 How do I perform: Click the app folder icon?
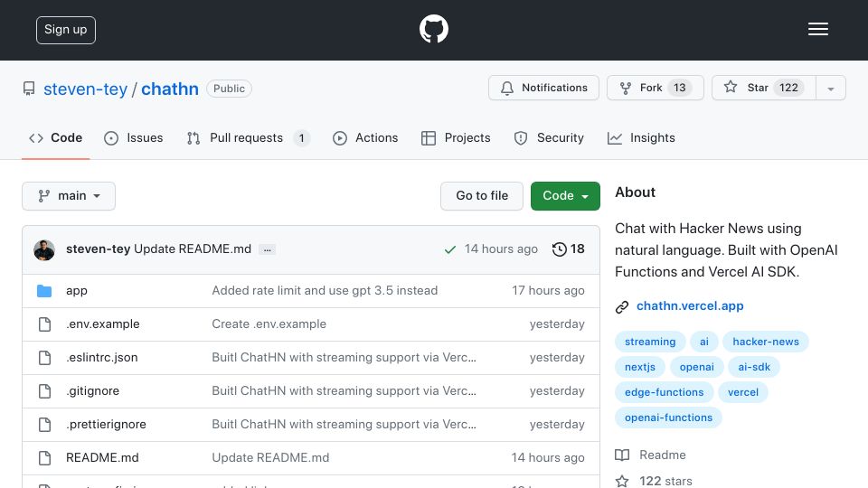[44, 290]
